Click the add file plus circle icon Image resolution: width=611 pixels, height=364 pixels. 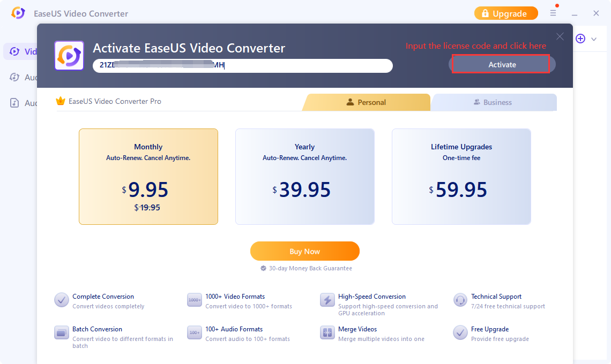pyautogui.click(x=580, y=39)
